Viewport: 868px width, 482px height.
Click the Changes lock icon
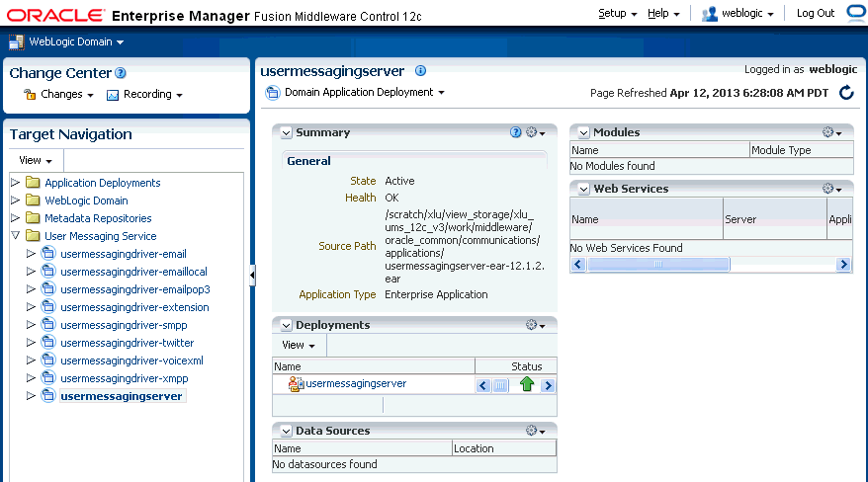click(x=30, y=95)
